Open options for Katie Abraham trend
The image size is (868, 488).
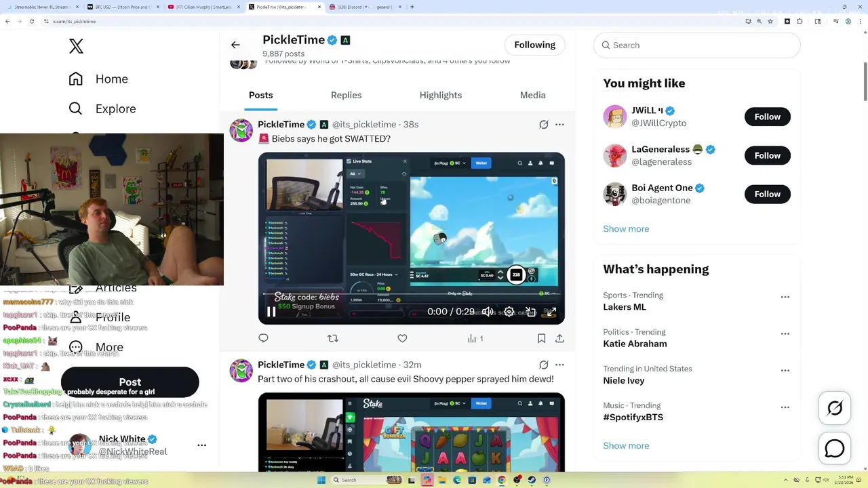(x=785, y=333)
